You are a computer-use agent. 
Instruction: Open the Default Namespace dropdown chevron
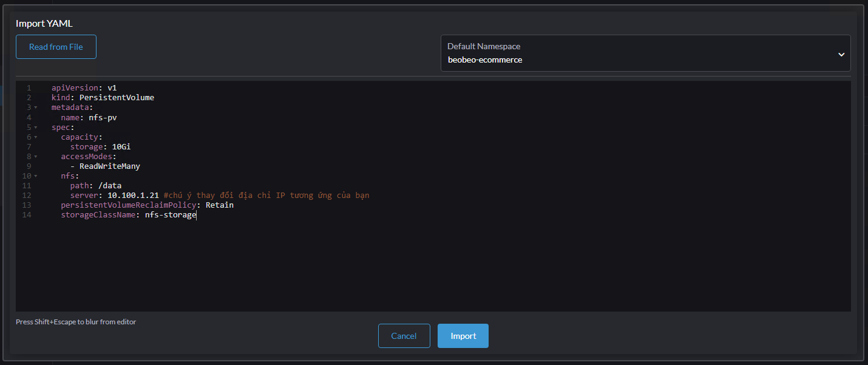tap(841, 54)
